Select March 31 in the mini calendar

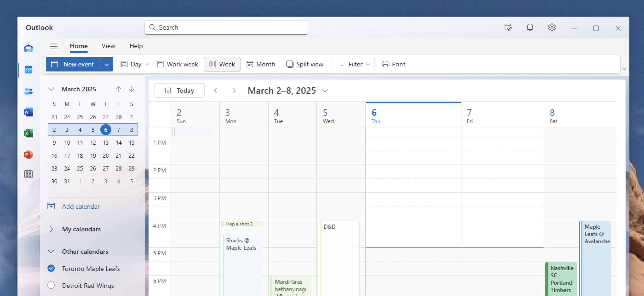tap(67, 181)
